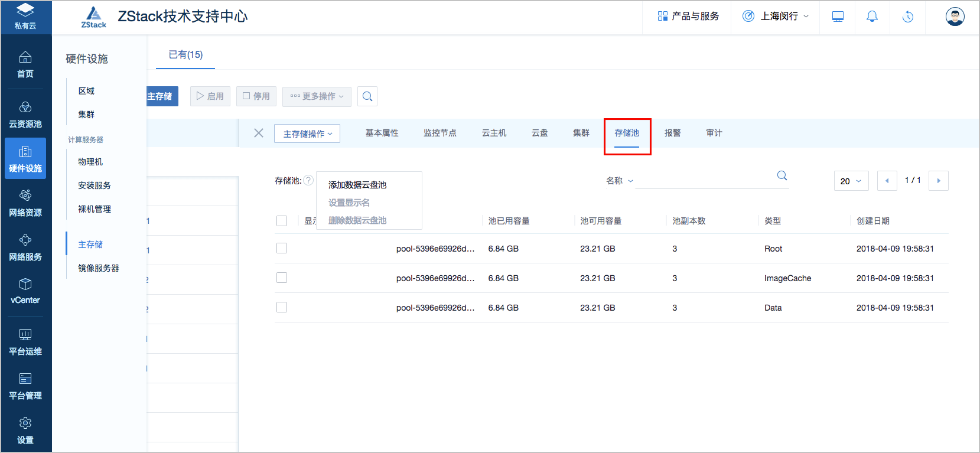980x453 pixels.
Task: Tick the checkbox for the Root pool row
Action: [282, 248]
